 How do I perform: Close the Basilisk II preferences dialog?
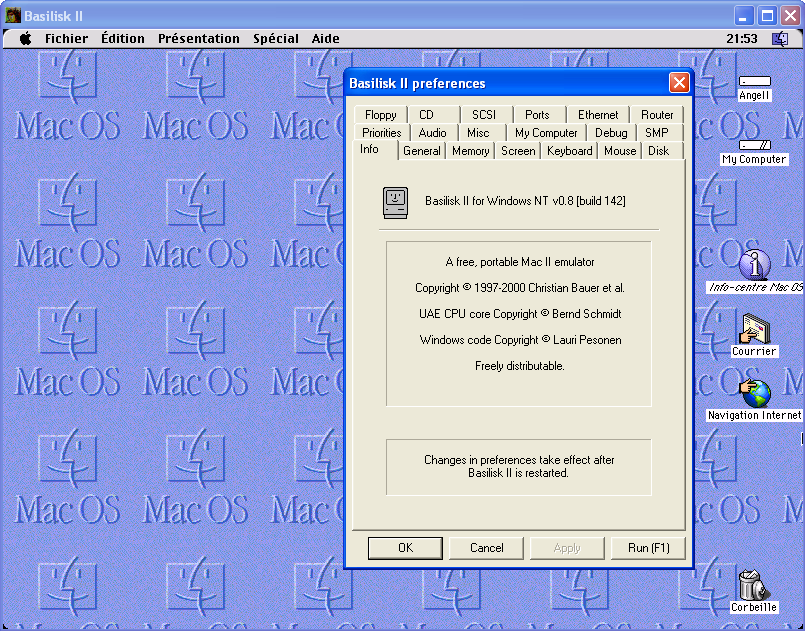pos(679,83)
